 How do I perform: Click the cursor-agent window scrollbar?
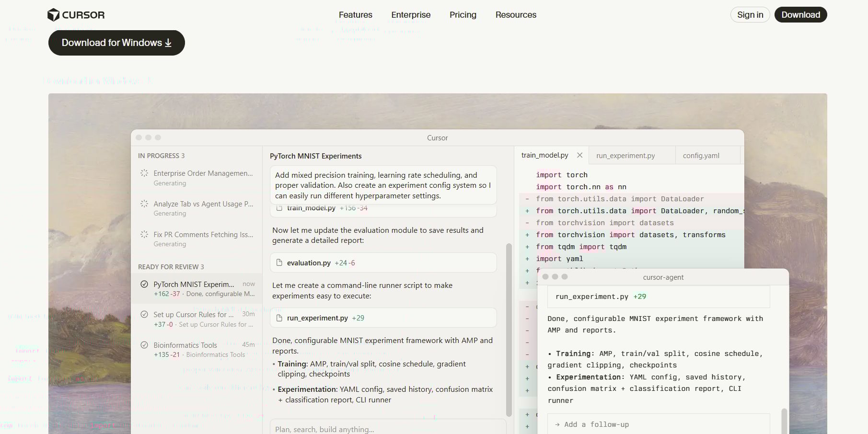point(784,421)
